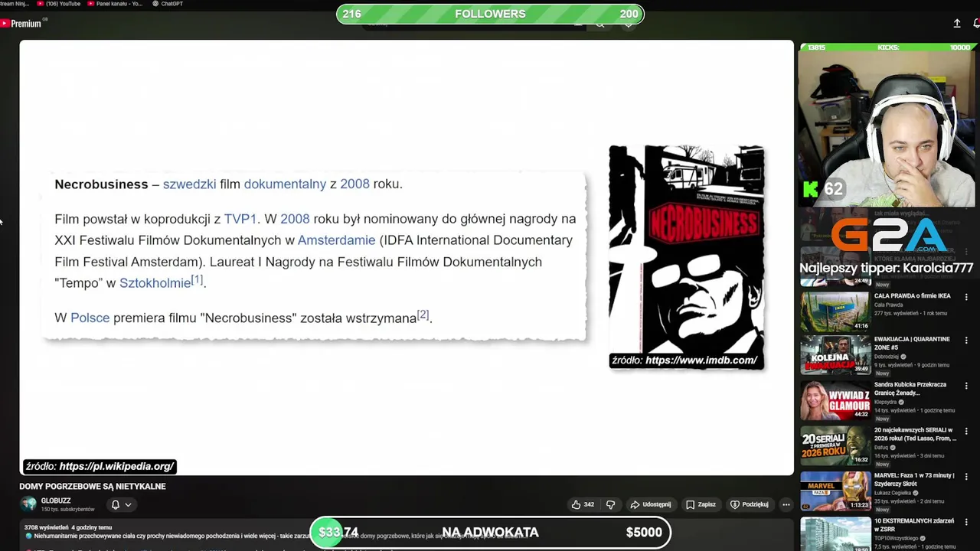This screenshot has height=551, width=980.
Task: Click the Kick viewer count 62 badge
Action: (823, 189)
